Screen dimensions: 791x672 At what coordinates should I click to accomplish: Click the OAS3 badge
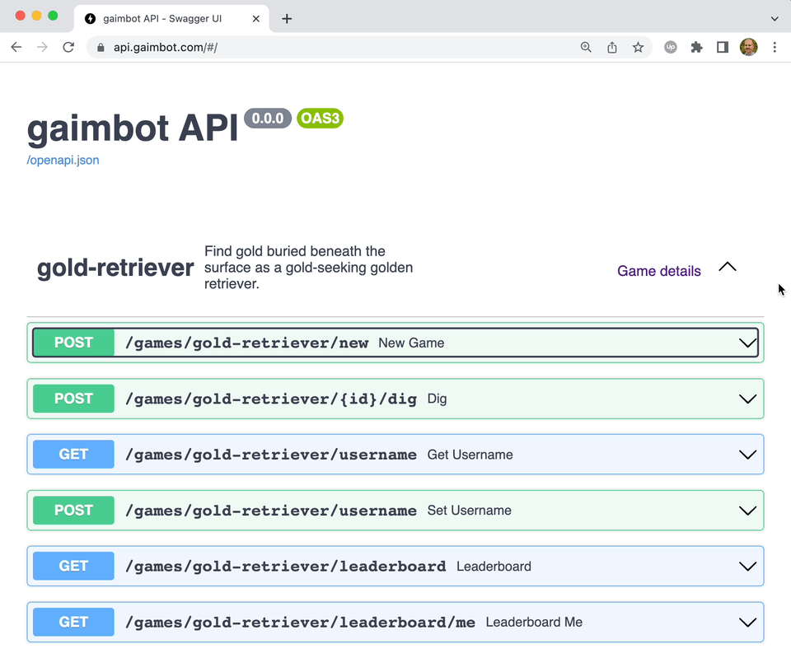tap(321, 119)
